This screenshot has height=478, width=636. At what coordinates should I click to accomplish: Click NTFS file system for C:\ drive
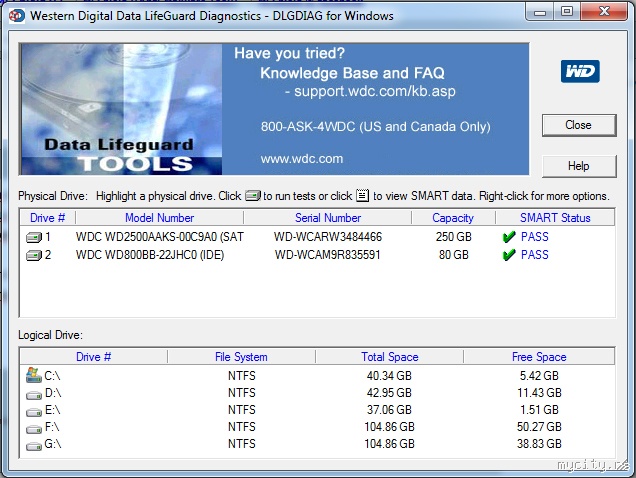coord(242,376)
